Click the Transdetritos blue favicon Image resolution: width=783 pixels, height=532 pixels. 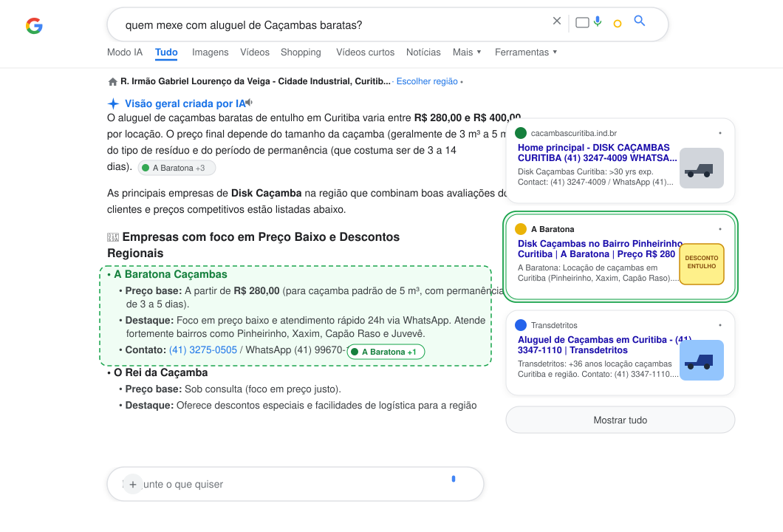click(x=521, y=324)
